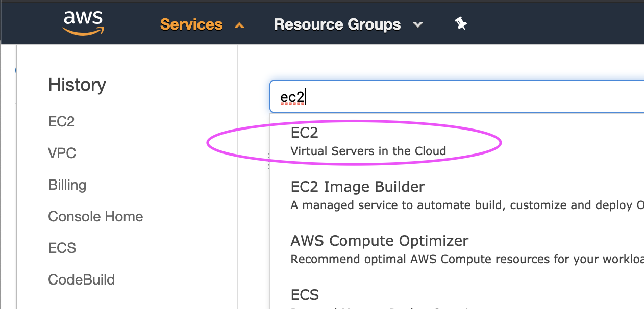Open CodeBuild from History list
The image size is (644, 309).
[81, 280]
